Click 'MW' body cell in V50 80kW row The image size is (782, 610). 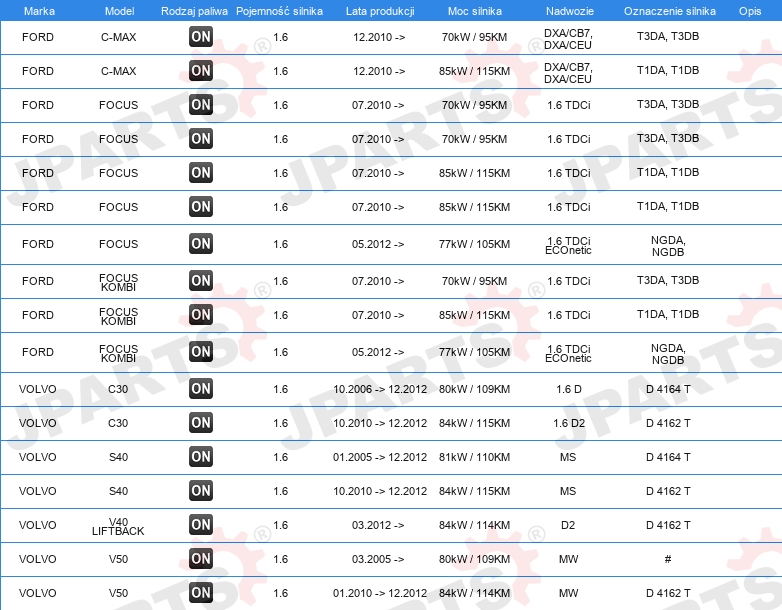568,559
